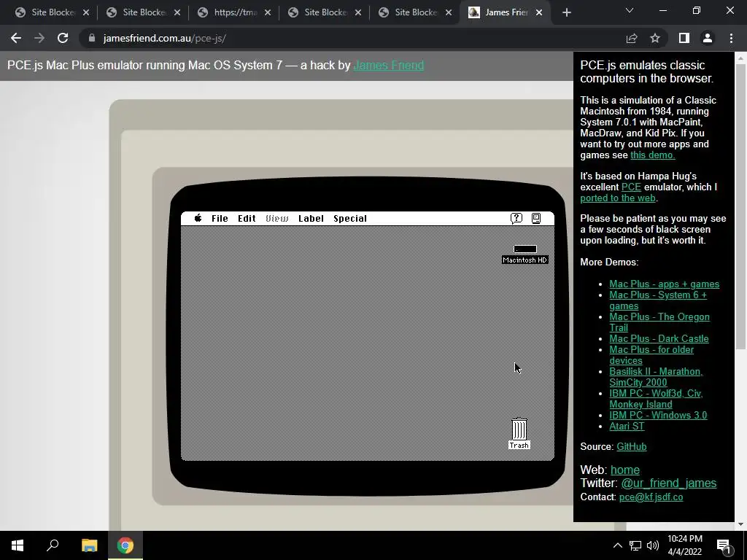Go to the Web home link

pyautogui.click(x=625, y=470)
